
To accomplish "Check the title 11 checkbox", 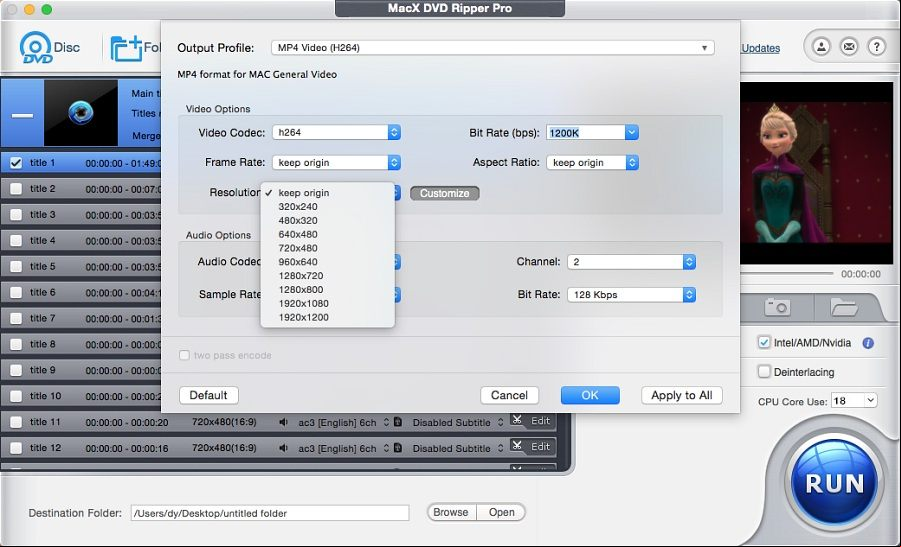I will pos(16,422).
